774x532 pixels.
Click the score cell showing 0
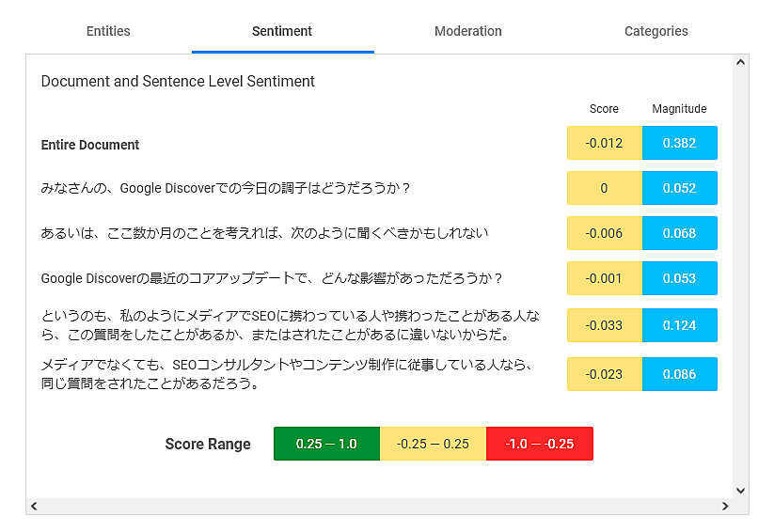click(x=604, y=188)
